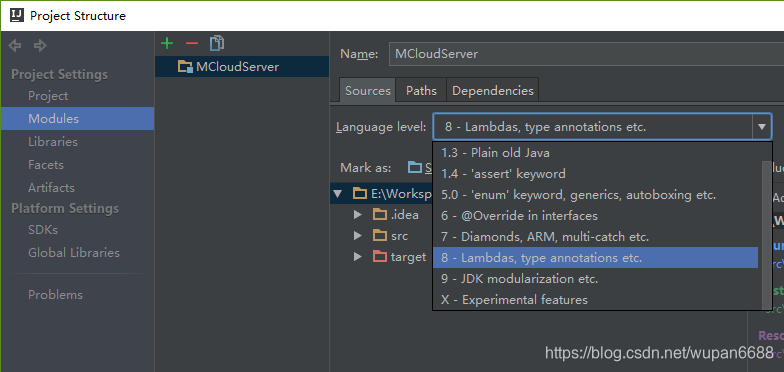Select Modules in the sidebar

[x=78, y=118]
